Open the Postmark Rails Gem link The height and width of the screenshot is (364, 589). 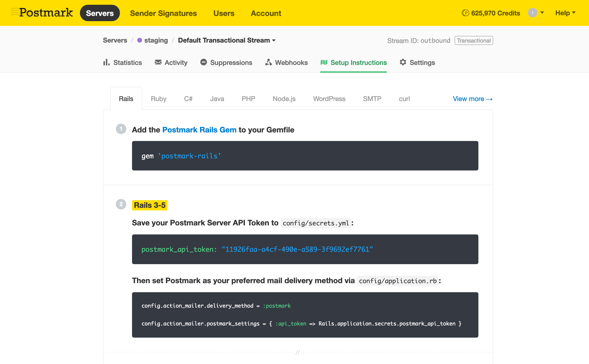click(x=199, y=130)
